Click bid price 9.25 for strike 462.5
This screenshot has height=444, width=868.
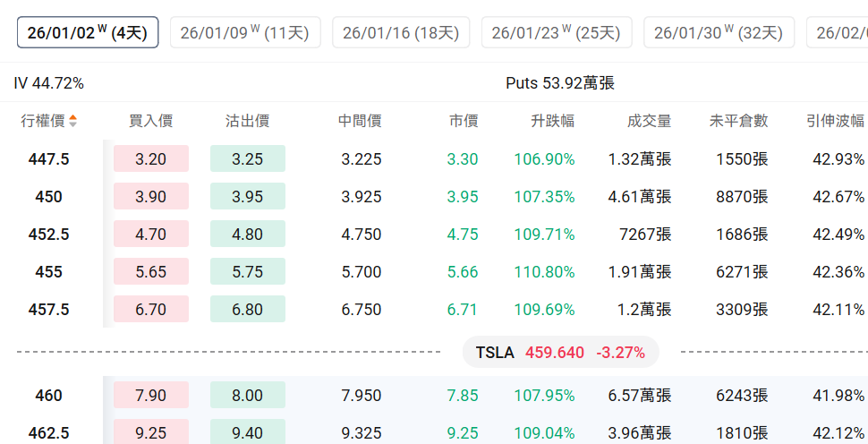[x=150, y=433]
